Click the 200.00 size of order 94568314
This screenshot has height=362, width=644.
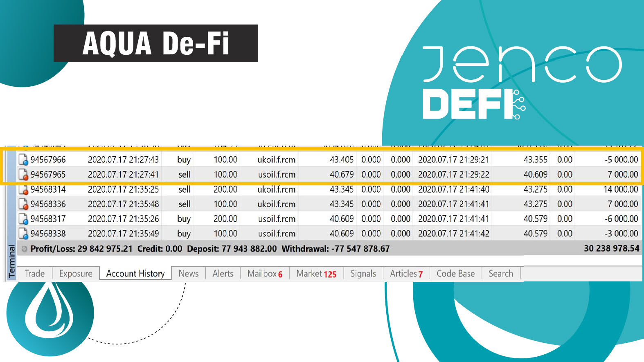(x=225, y=189)
